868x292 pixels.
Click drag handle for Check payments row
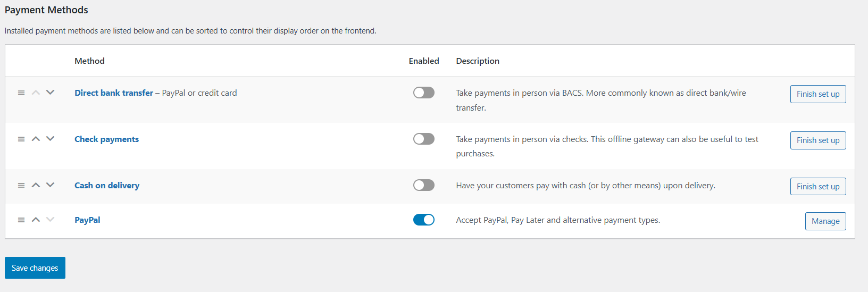(x=21, y=139)
